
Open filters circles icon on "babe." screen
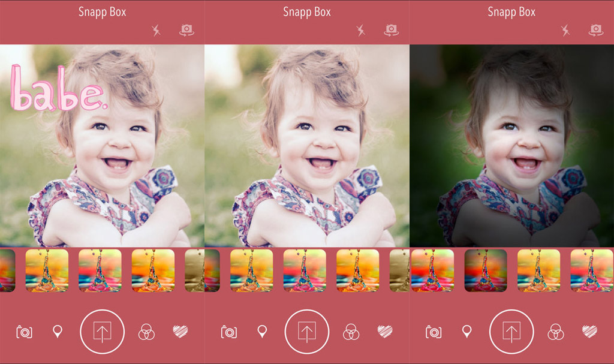tap(146, 332)
